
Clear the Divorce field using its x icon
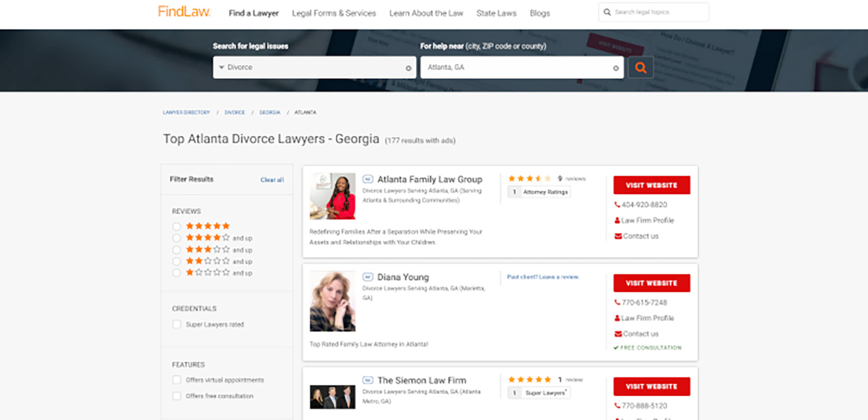[409, 67]
